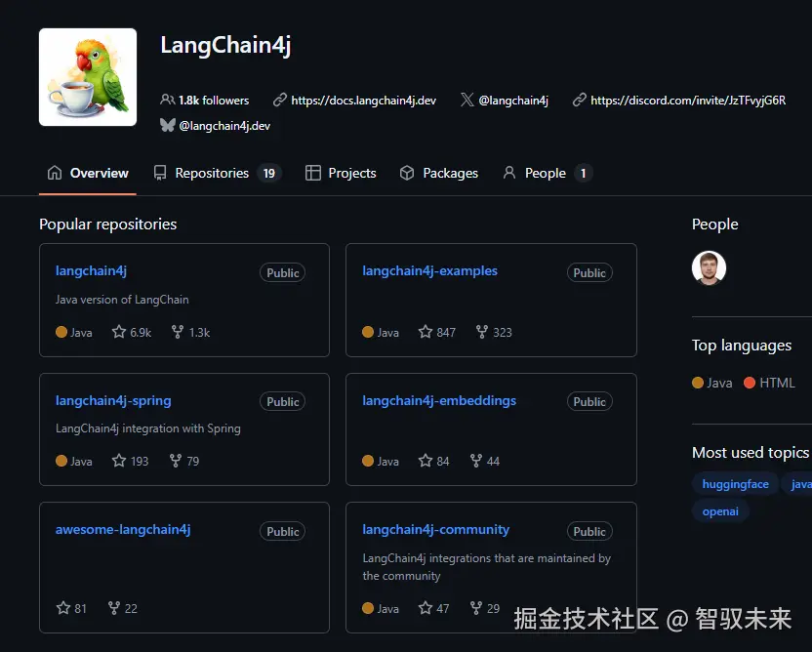Open the langchain4j repository link

click(x=91, y=270)
